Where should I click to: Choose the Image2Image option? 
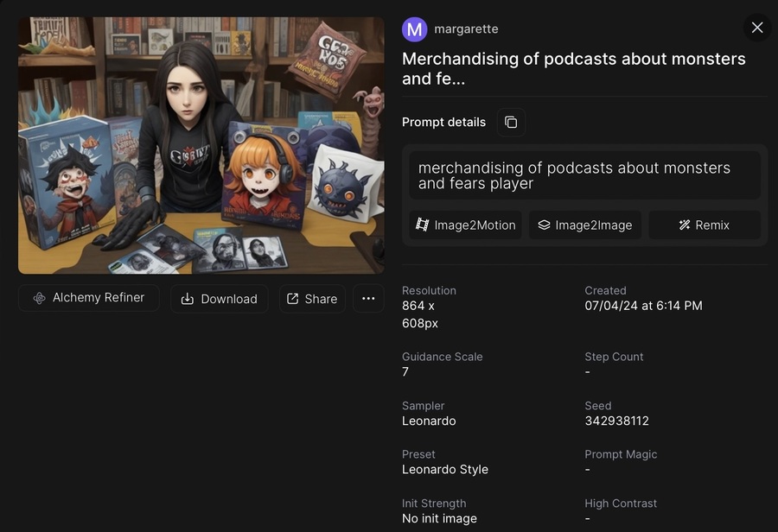585,225
